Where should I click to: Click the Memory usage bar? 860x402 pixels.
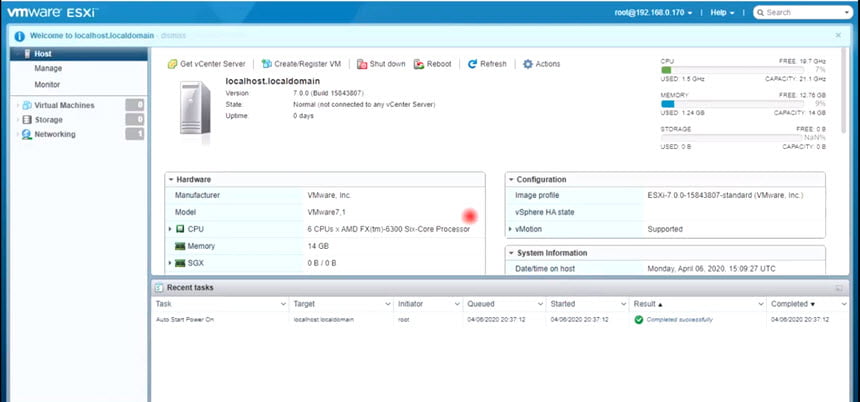click(x=732, y=104)
